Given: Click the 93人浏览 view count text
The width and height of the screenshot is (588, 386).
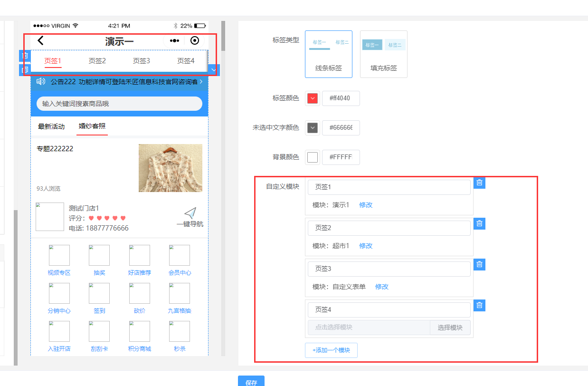Looking at the screenshot, I should [48, 189].
